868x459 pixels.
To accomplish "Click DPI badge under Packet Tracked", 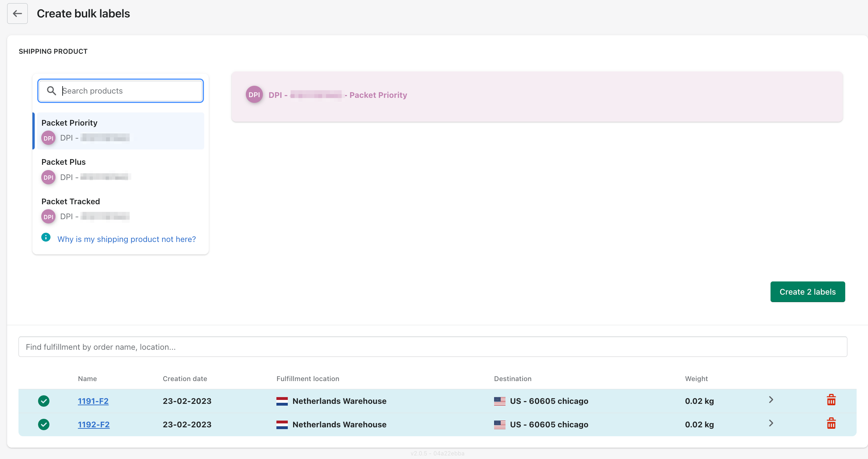I will 48,217.
